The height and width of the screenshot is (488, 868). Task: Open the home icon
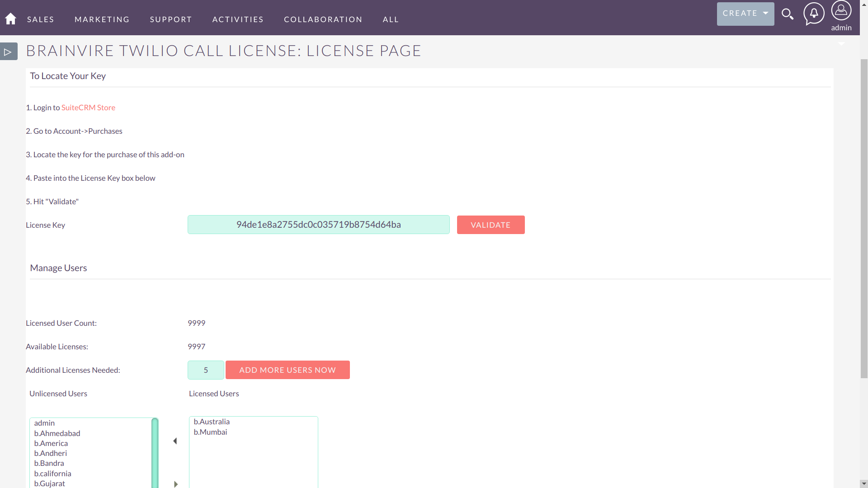click(10, 18)
